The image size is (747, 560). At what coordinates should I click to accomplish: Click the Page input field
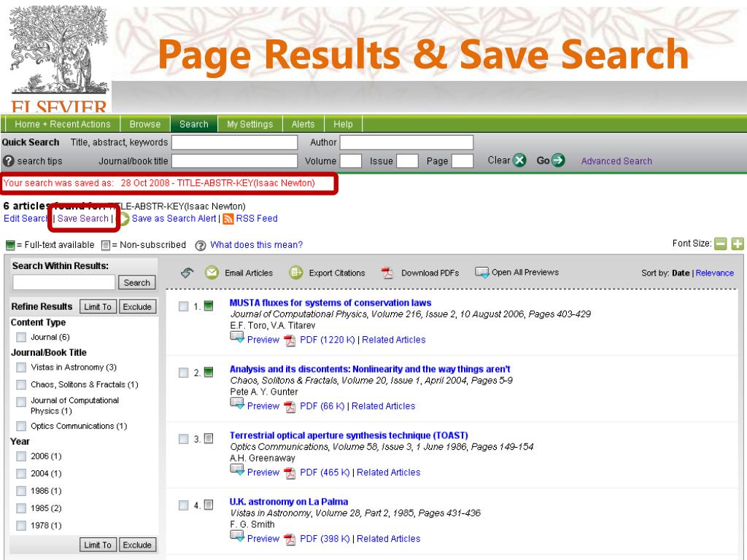coord(462,161)
